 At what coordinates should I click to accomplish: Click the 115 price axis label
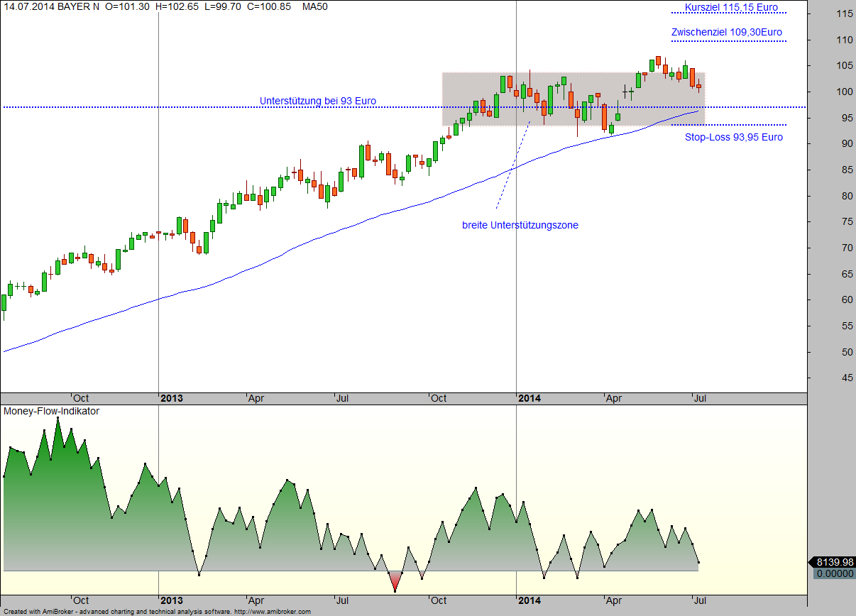844,13
